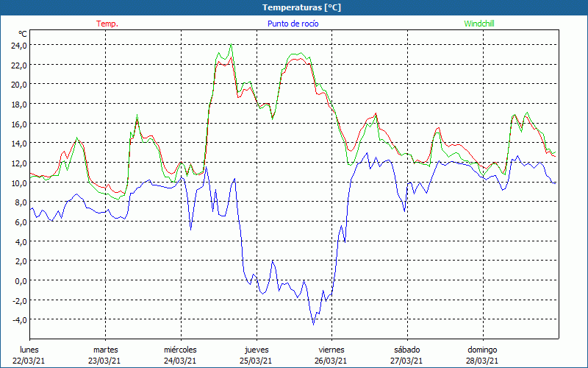588x368 pixels.
Task: Click the 23/03/21 date label
Action: [x=104, y=361]
